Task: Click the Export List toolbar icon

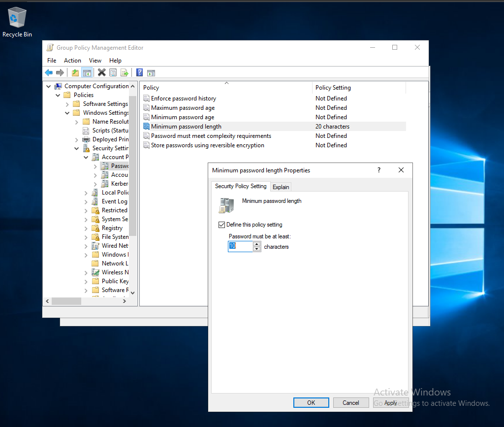Action: point(125,73)
